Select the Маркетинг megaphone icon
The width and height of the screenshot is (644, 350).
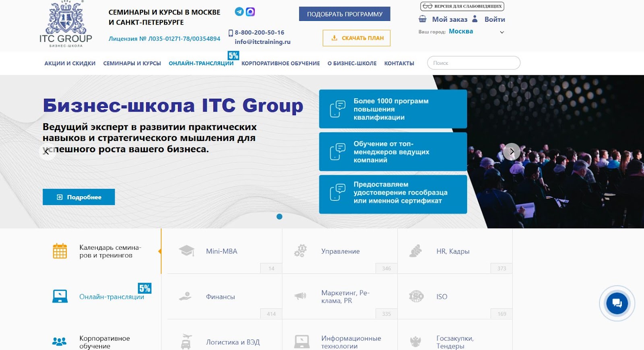(300, 296)
